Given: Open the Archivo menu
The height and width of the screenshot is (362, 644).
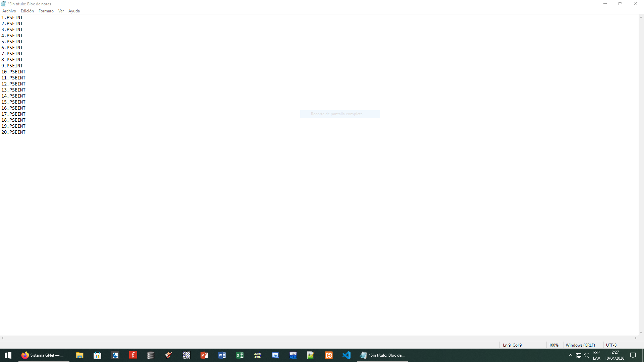Looking at the screenshot, I should tap(9, 11).
